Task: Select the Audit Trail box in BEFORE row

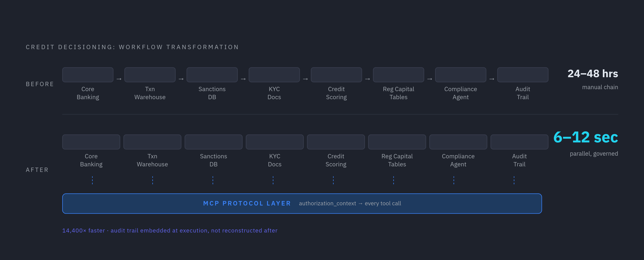Action: click(x=523, y=75)
